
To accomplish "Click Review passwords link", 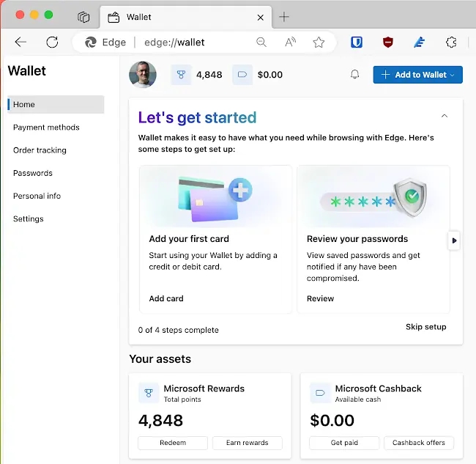I will [x=320, y=298].
